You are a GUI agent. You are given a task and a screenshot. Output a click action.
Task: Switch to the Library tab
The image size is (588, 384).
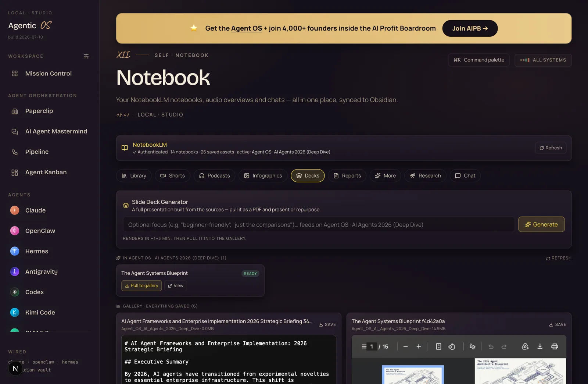(134, 176)
